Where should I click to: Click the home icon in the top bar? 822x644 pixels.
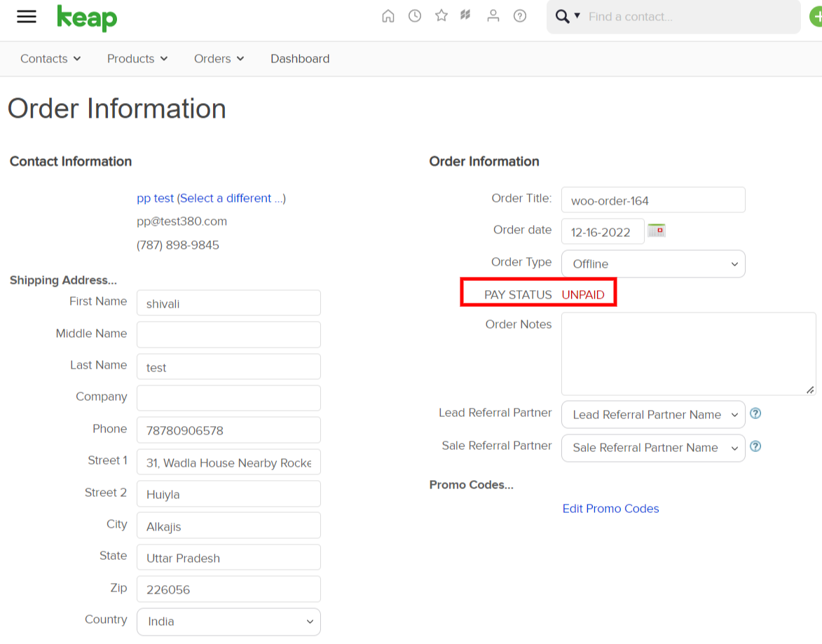pyautogui.click(x=388, y=15)
